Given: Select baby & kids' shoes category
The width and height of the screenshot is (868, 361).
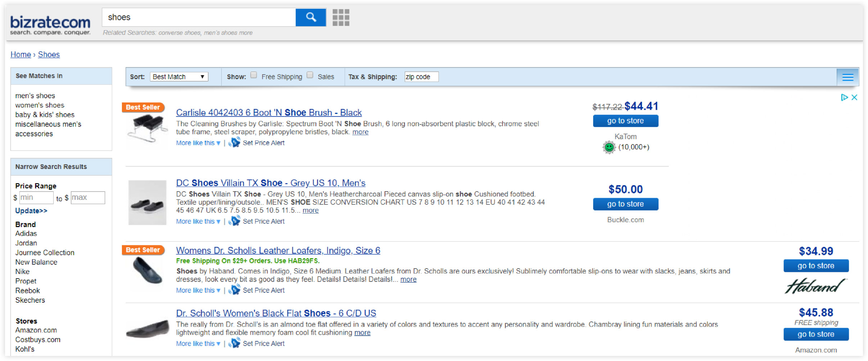Looking at the screenshot, I should click(x=45, y=115).
